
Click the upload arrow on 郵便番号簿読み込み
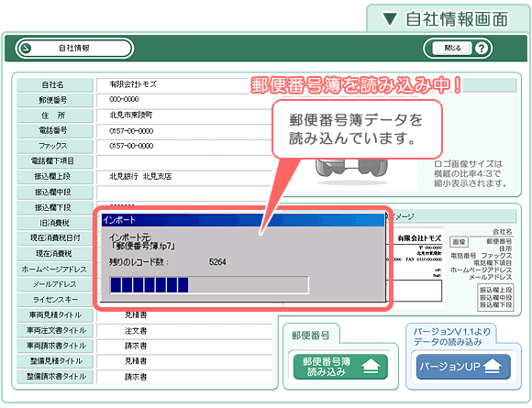371,367
